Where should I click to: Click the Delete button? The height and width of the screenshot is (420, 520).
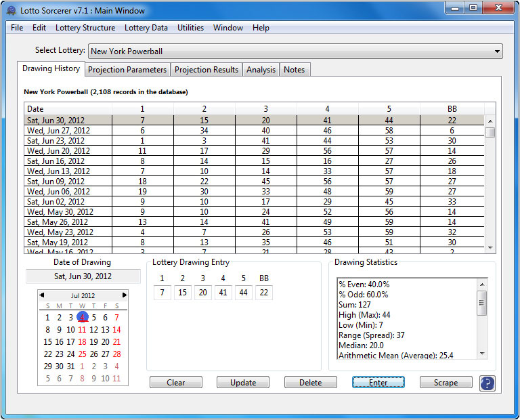pyautogui.click(x=310, y=383)
